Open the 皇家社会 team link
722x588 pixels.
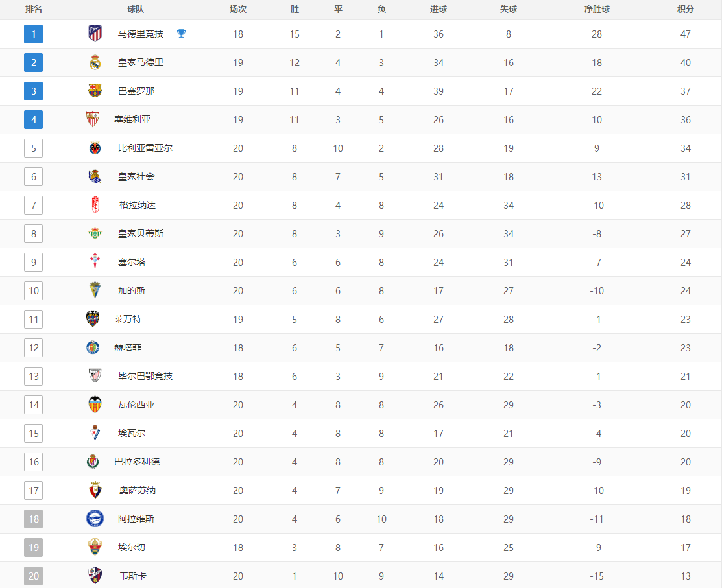pyautogui.click(x=136, y=176)
